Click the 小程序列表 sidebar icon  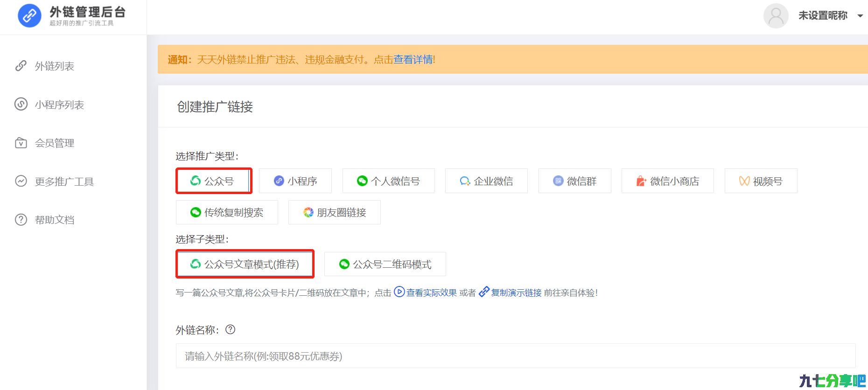coord(21,104)
